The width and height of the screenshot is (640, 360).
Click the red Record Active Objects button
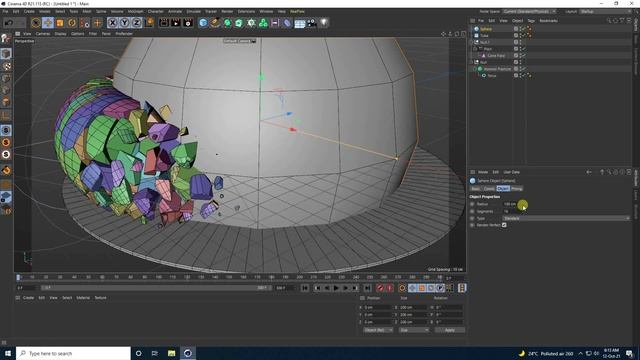[x=380, y=288]
